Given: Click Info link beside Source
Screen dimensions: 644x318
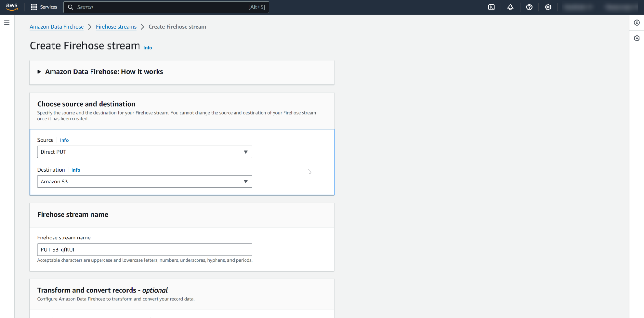Looking at the screenshot, I should tap(64, 140).
